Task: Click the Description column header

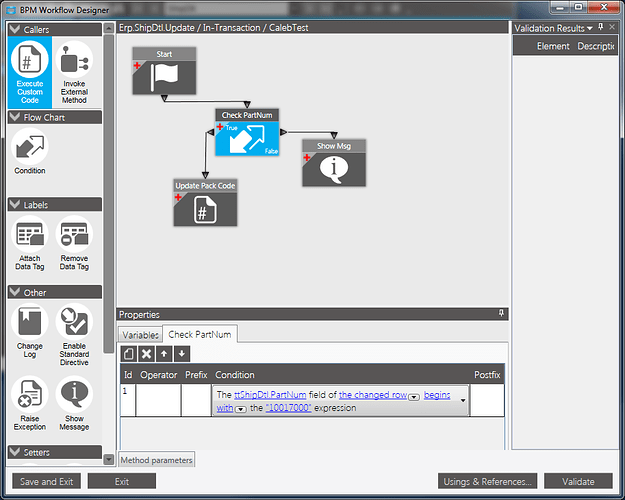Action: (x=596, y=46)
